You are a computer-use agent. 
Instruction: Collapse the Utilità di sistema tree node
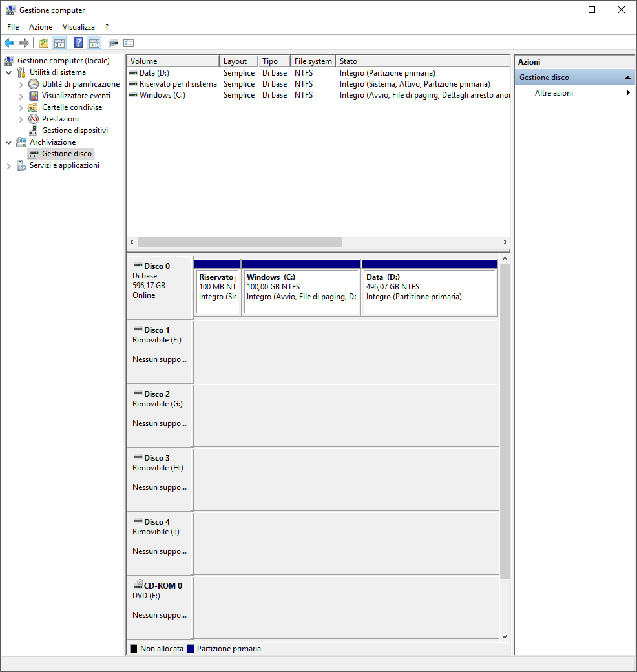pyautogui.click(x=9, y=72)
